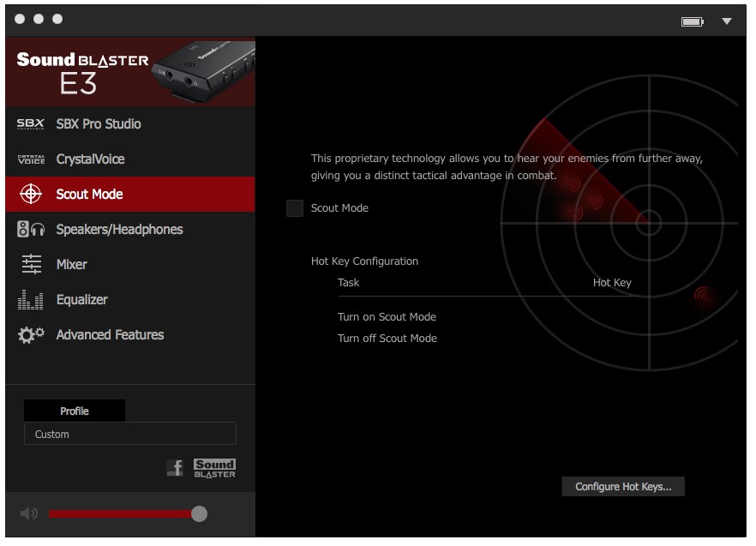Open the Custom profile dropdown
The width and height of the screenshot is (756, 546).
[129, 435]
